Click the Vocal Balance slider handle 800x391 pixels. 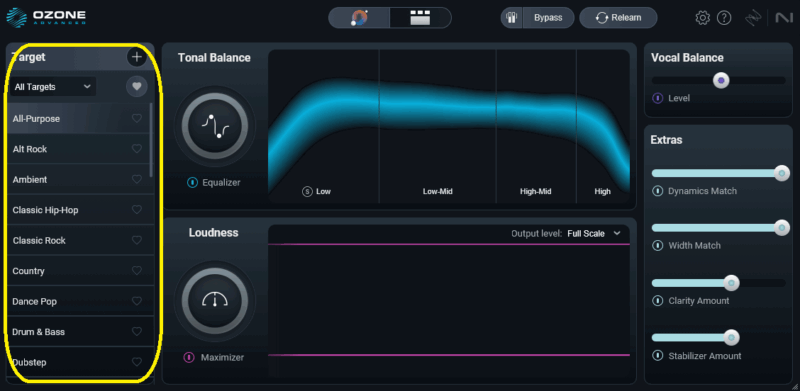tap(721, 80)
